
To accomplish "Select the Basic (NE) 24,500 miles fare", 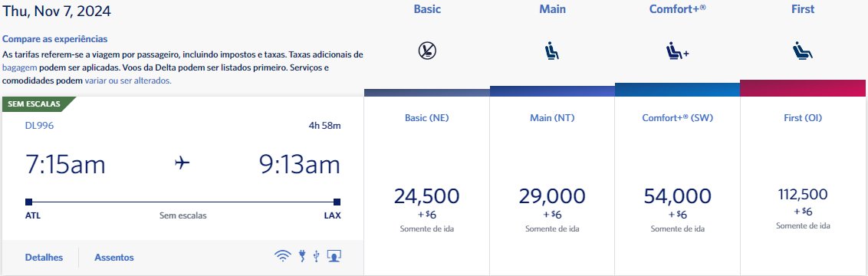I will pos(427,186).
